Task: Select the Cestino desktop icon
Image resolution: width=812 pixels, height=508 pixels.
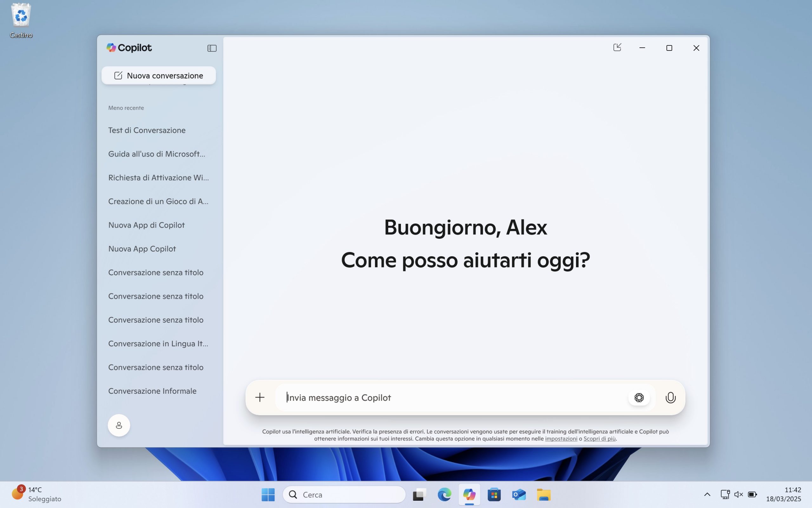Action: tap(21, 21)
